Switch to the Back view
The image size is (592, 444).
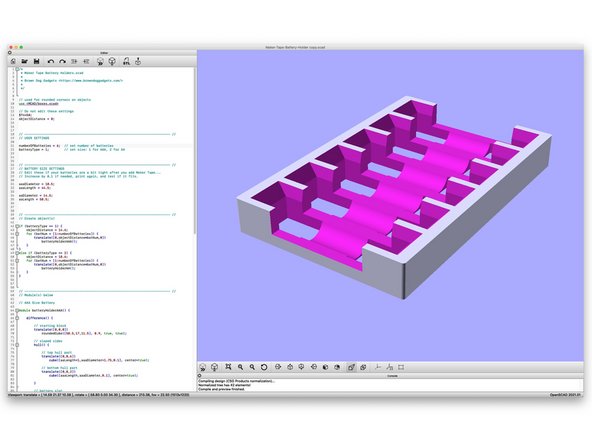pyautogui.click(x=337, y=367)
